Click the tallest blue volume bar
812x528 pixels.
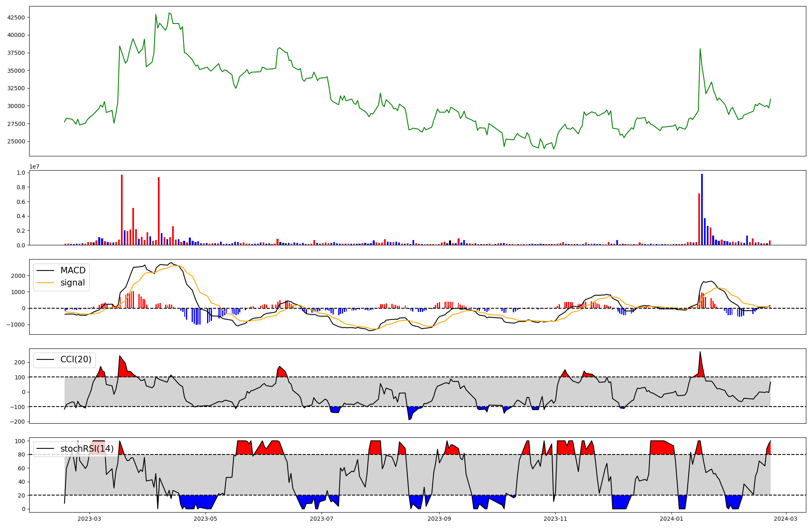[702, 210]
